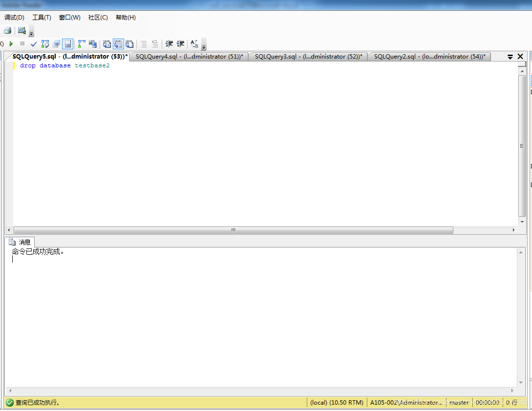Image resolution: width=532 pixels, height=411 pixels.
Task: Click the Cancel Executing Query stop square
Action: (22, 44)
